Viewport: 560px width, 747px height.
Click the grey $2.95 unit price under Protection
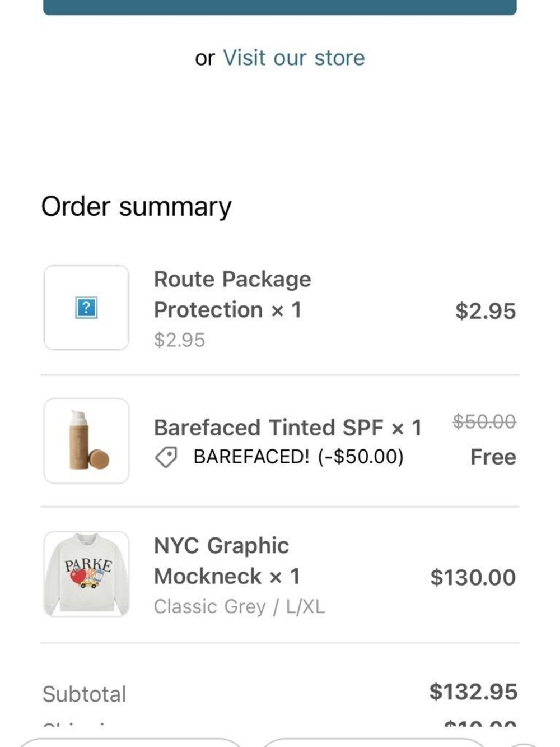pyautogui.click(x=179, y=340)
